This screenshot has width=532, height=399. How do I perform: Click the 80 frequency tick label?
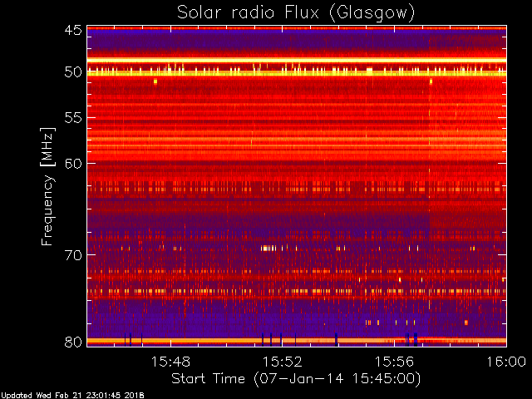point(73,342)
